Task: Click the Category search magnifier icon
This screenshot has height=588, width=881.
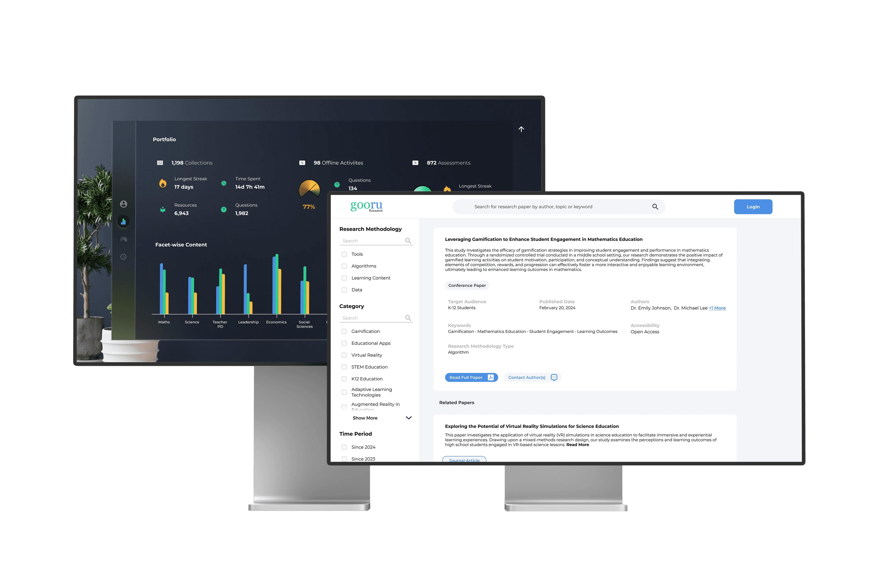Action: coord(408,318)
